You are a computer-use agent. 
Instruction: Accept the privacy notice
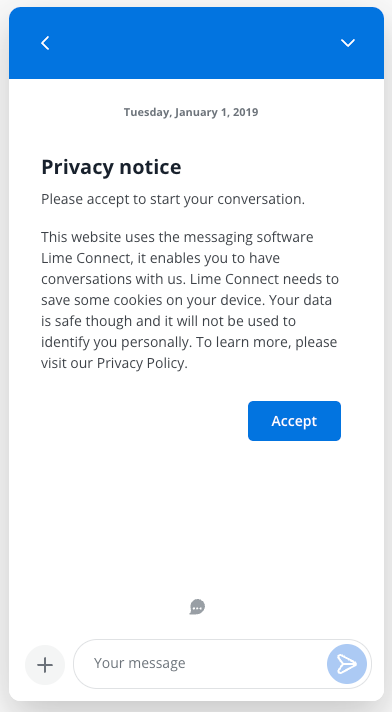coord(294,421)
